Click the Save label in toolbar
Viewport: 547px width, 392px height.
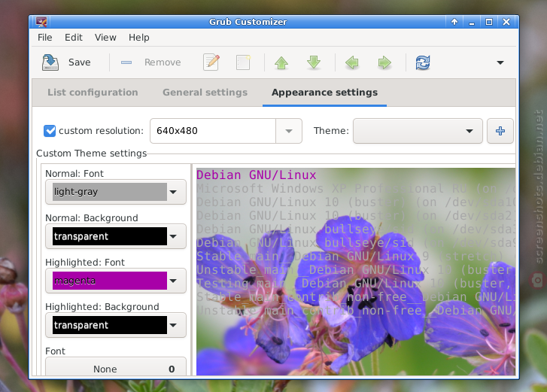coord(80,62)
